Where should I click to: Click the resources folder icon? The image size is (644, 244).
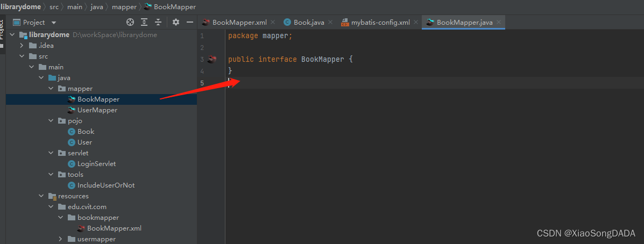click(52, 196)
